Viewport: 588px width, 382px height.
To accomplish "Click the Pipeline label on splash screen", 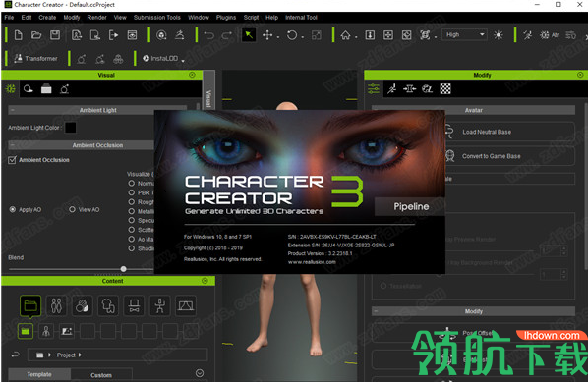I will (411, 207).
